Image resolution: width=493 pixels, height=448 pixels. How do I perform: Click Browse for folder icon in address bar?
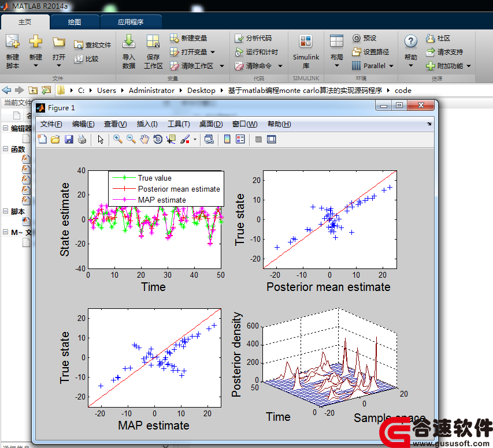coord(46,91)
